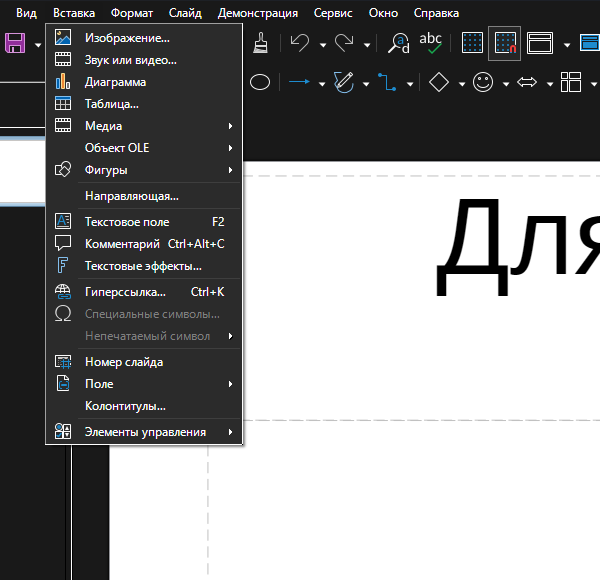Choose Звук или видео... menu entry
Viewport: 600px width, 580px height.
[x=144, y=60]
